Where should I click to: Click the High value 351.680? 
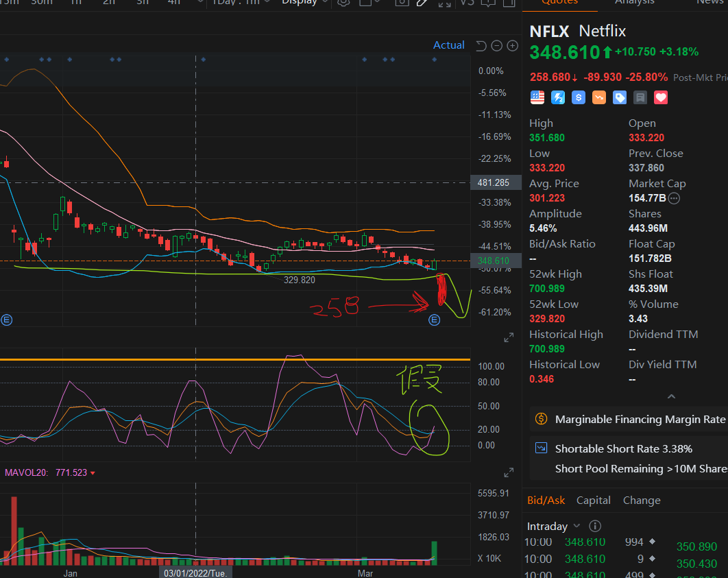point(547,137)
